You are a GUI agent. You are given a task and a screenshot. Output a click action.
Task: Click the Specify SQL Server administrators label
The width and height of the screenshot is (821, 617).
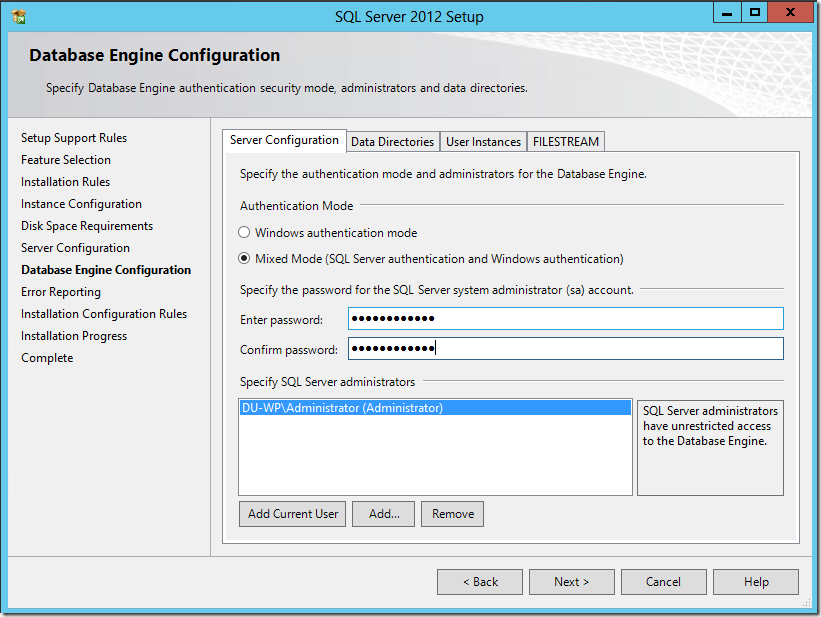click(x=327, y=382)
